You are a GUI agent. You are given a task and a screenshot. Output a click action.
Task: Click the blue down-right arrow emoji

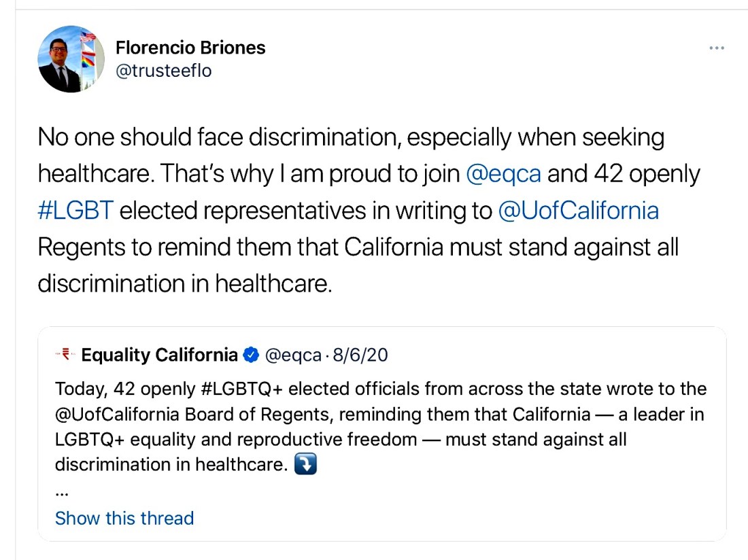307,465
